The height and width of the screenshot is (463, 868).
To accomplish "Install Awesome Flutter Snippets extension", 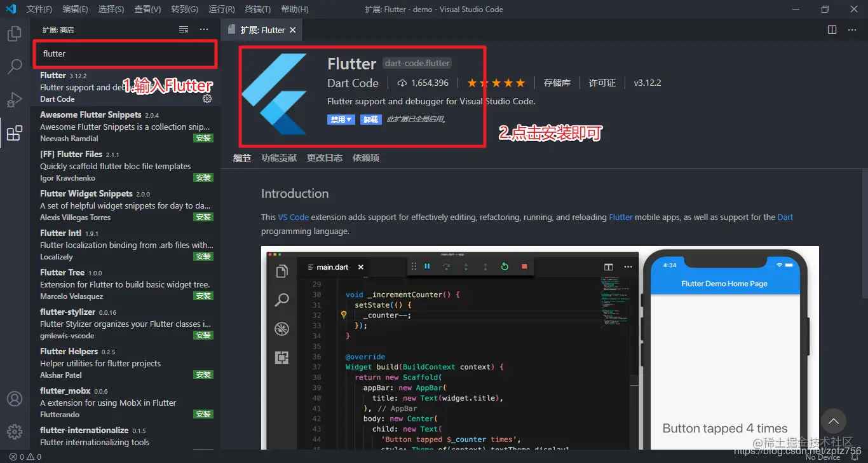I will point(203,138).
